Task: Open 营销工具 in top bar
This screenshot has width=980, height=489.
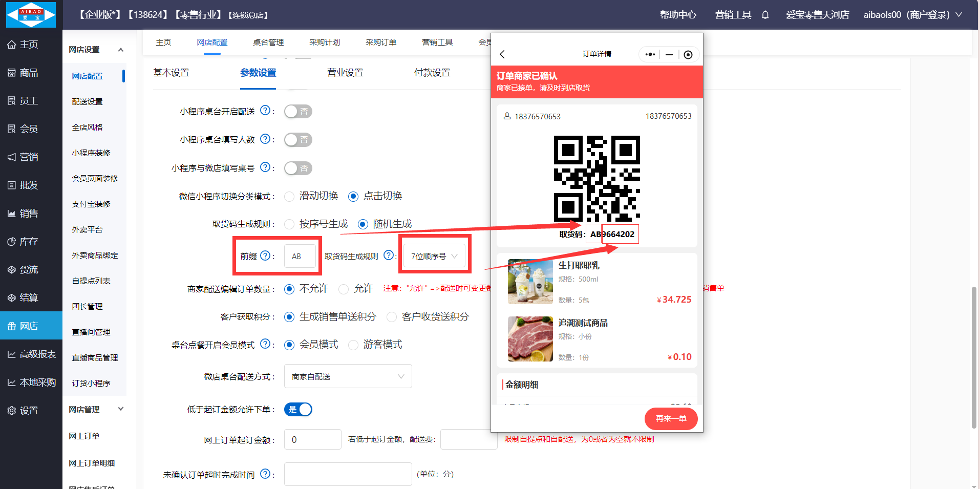Action: coord(733,15)
